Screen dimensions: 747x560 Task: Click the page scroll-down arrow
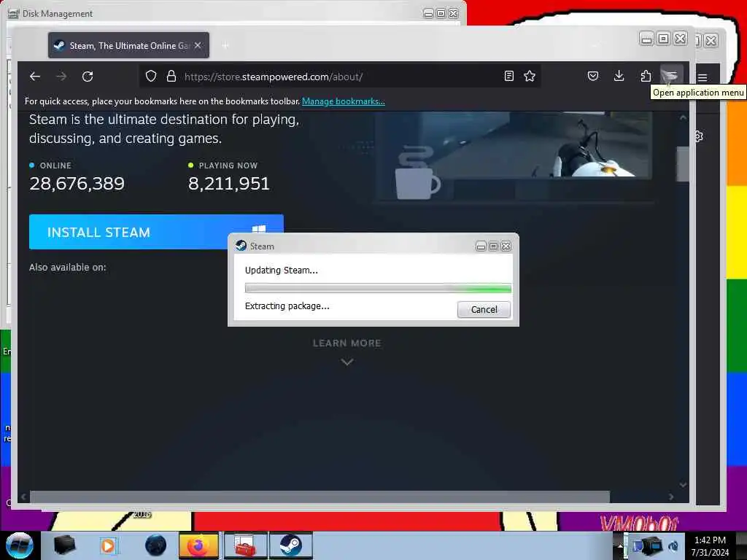[x=683, y=485]
